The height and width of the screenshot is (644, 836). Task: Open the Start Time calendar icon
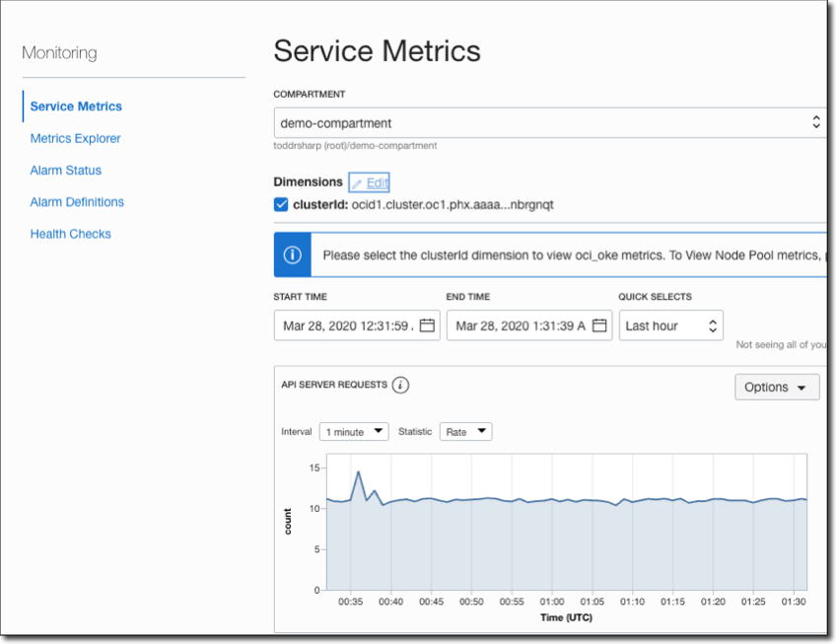pyautogui.click(x=428, y=325)
